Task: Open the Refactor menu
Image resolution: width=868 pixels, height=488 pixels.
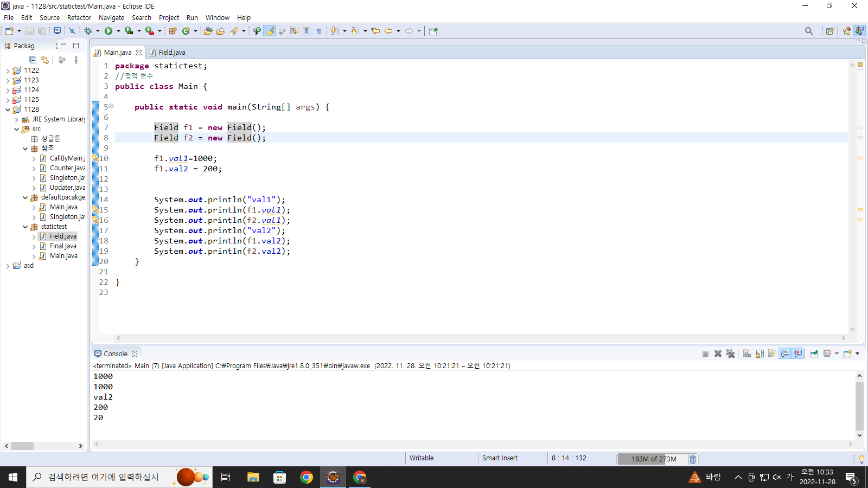Action: click(x=79, y=17)
